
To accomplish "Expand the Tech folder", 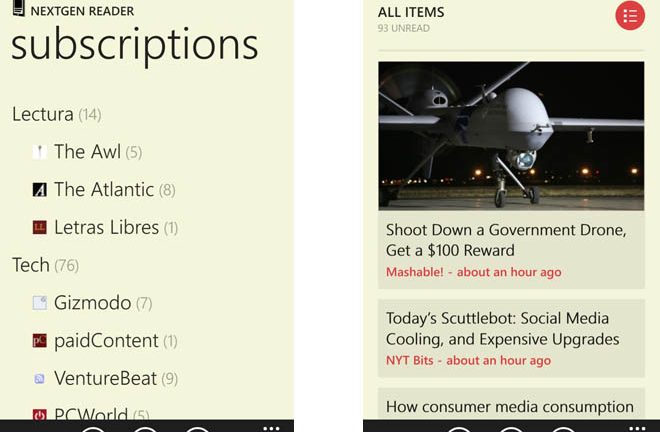I will tap(31, 265).
